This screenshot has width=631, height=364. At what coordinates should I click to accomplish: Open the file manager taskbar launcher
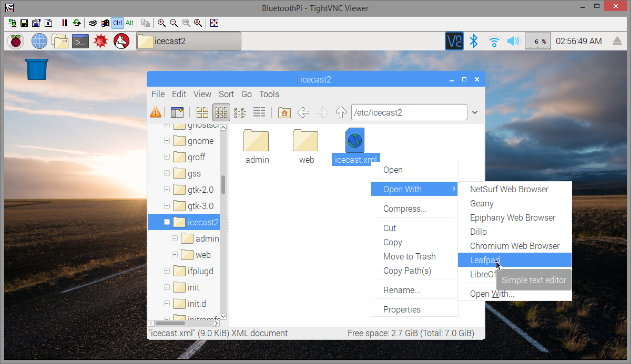[x=60, y=41]
